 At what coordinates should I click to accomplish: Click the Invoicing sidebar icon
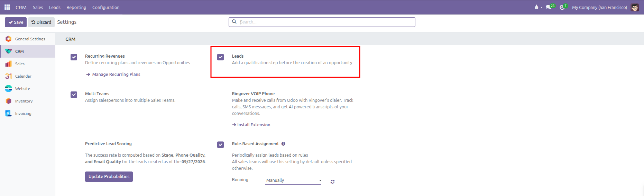(8, 114)
